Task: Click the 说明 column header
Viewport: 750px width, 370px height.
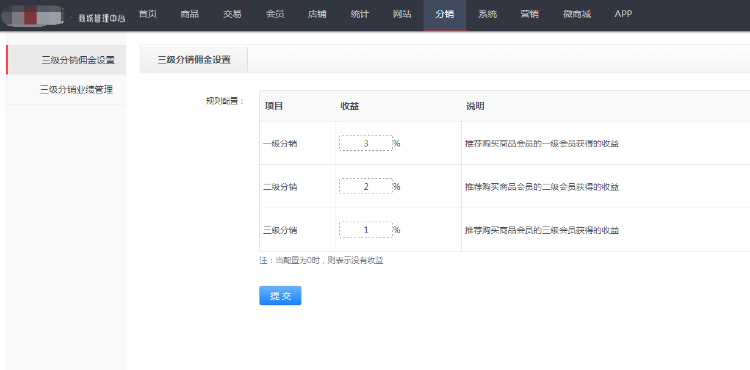Action: [475, 106]
